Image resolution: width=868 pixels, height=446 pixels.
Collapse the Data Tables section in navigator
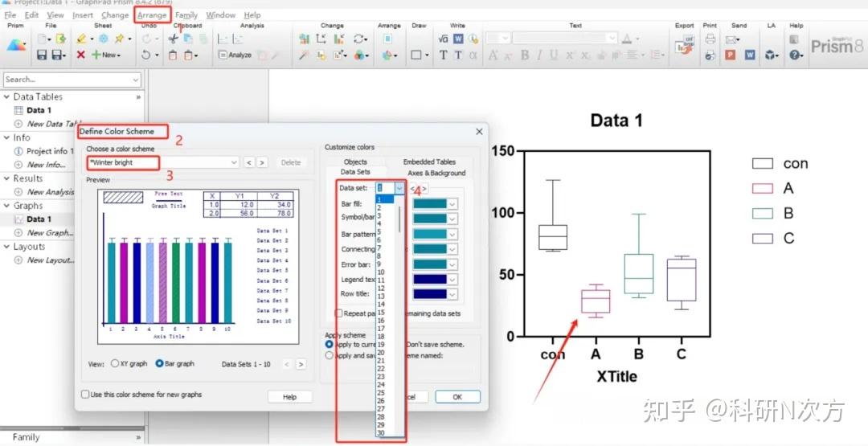coord(6,97)
